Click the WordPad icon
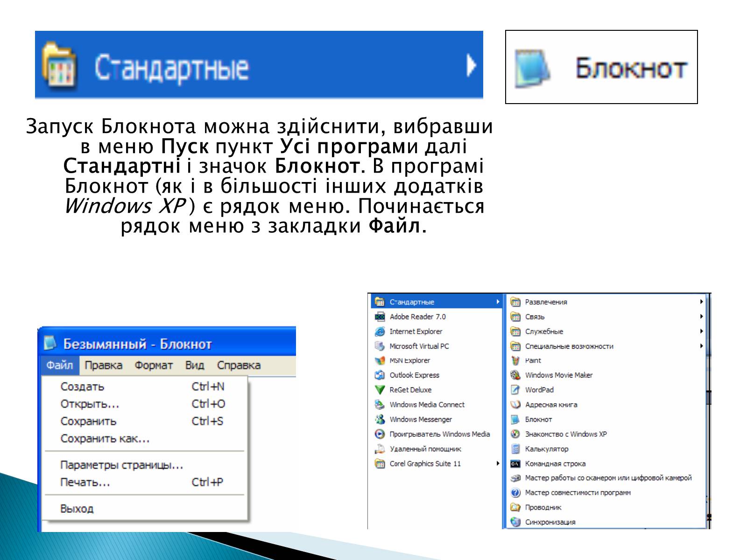 (x=515, y=390)
